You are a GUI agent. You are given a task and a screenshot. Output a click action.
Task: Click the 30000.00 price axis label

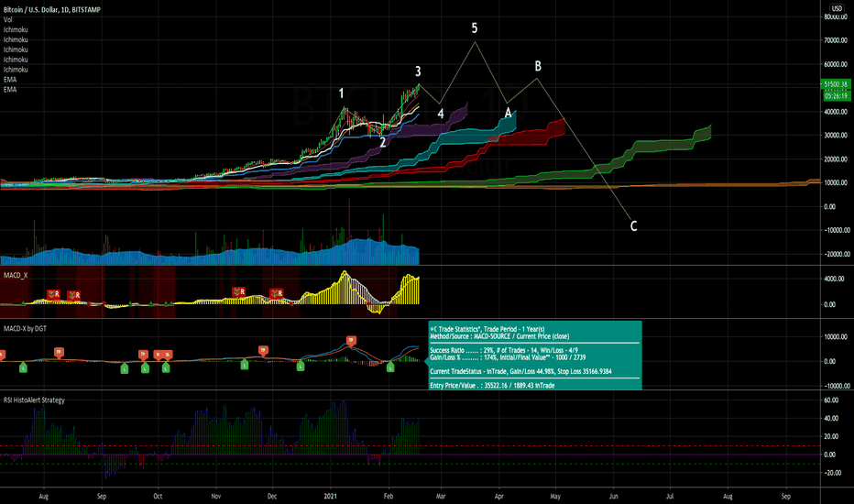(x=836, y=135)
